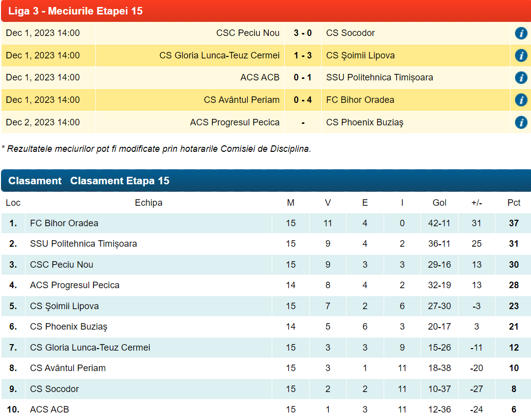This screenshot has height=420, width=531.
Task: Switch to the Clasament tab
Action: point(35,181)
